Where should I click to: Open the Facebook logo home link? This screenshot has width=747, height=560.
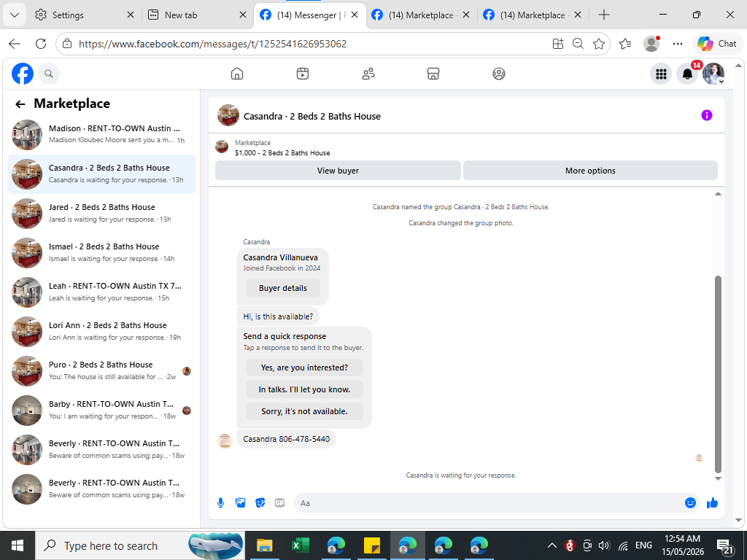[x=23, y=74]
